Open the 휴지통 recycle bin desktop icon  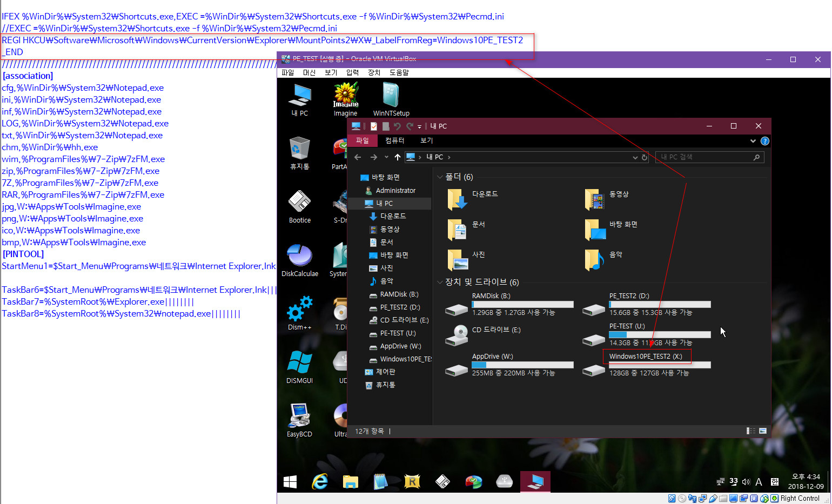[300, 153]
